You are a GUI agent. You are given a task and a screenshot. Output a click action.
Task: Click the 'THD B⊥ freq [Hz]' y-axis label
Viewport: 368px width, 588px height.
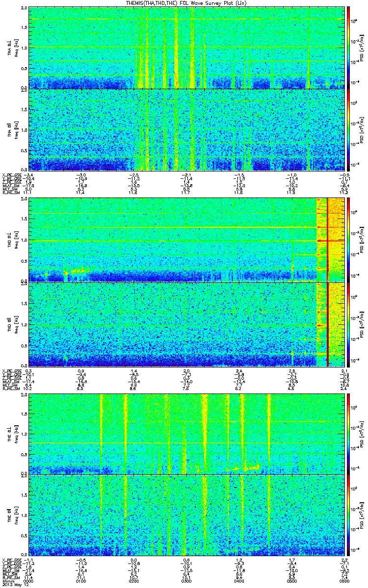coord(13,240)
